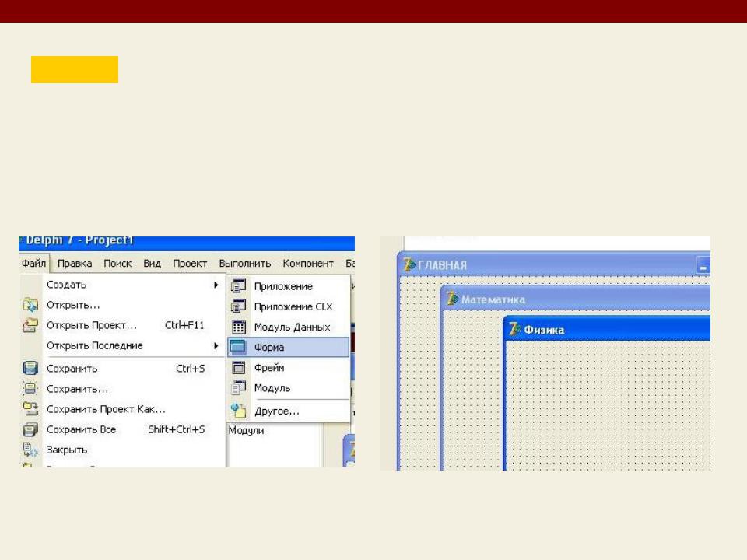The height and width of the screenshot is (560, 747).
Task: Choose Сохранить Проект Как… entry
Action: coord(122,409)
